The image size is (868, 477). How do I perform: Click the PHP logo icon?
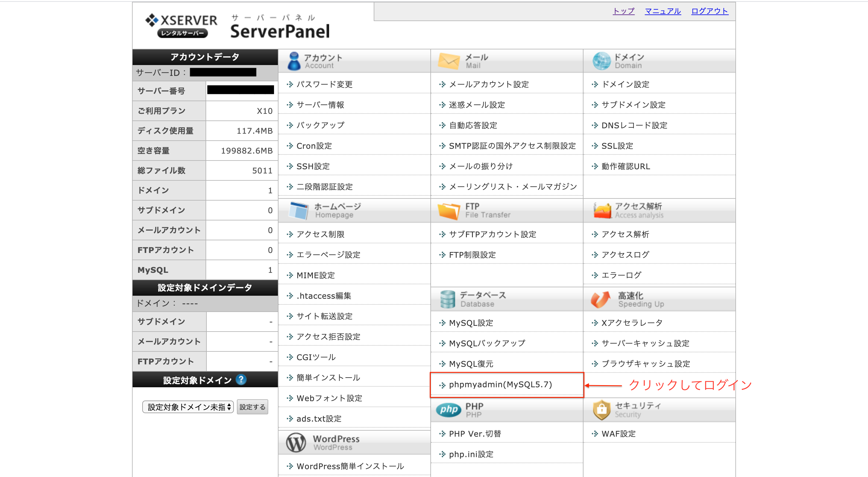(448, 410)
